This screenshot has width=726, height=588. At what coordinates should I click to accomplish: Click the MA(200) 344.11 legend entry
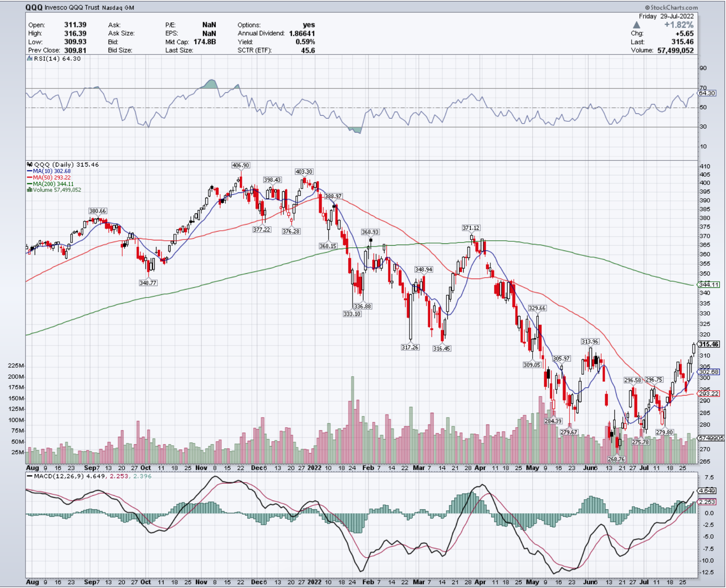pyautogui.click(x=53, y=184)
